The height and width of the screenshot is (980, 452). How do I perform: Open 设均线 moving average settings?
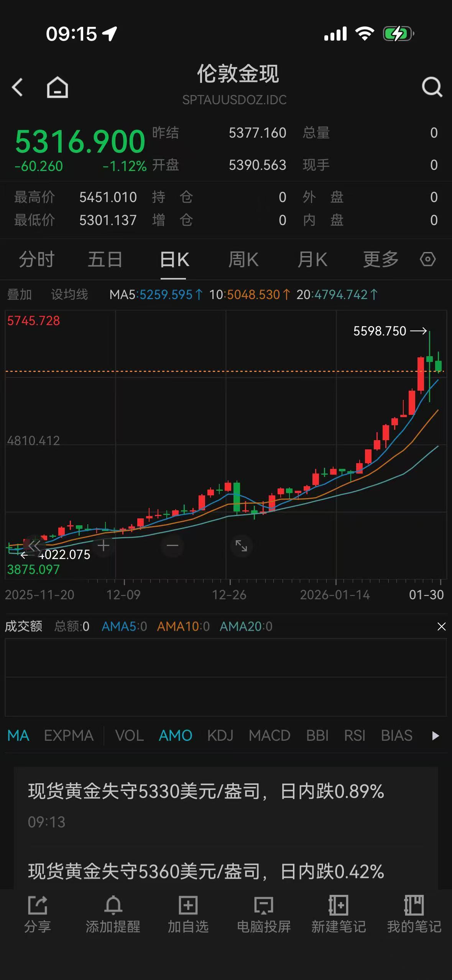pos(69,294)
